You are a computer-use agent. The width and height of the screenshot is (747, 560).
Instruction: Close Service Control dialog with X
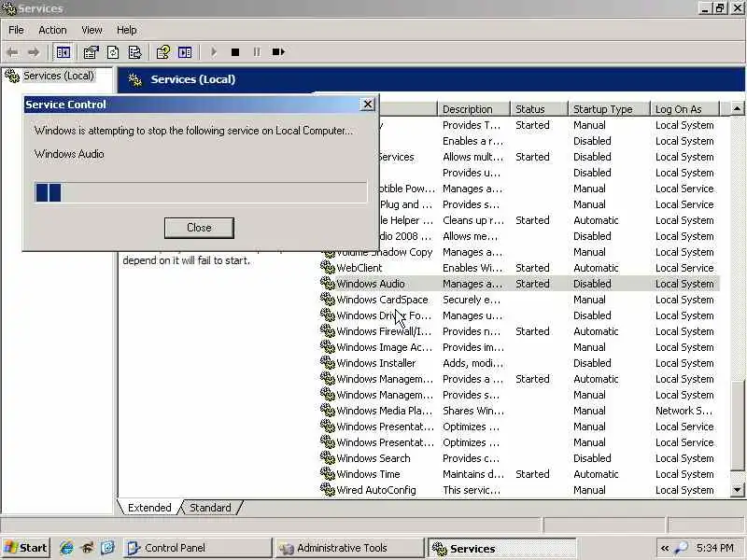pos(368,104)
